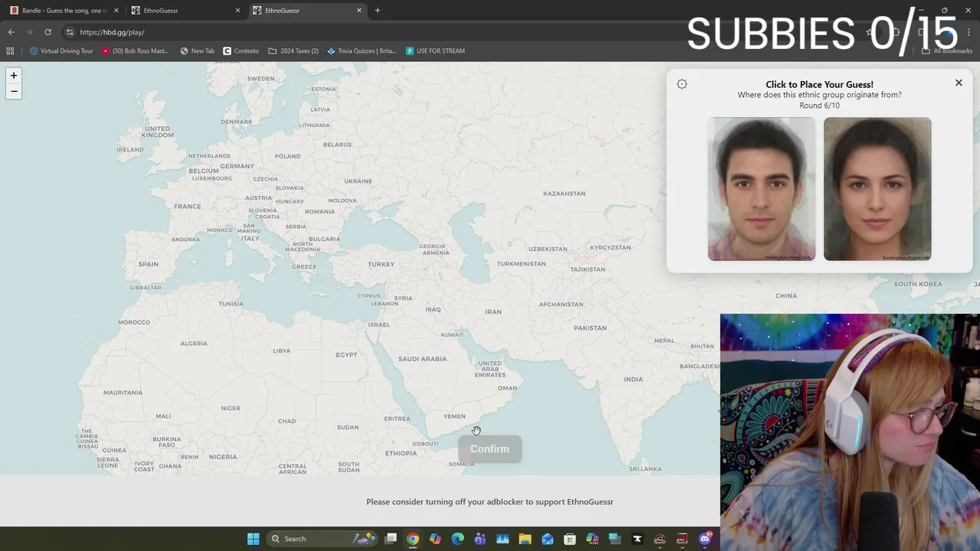The width and height of the screenshot is (980, 551).
Task: Click the Afghanistan label on map
Action: coord(561,304)
